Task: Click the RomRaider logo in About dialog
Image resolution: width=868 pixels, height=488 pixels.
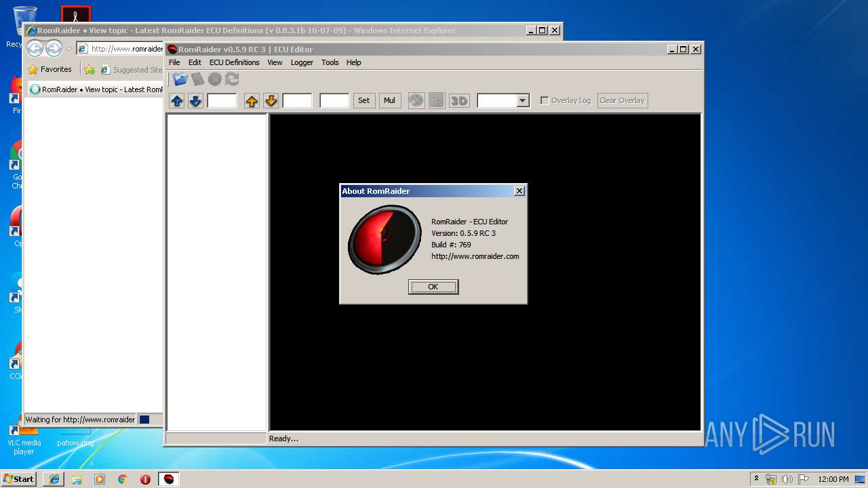Action: pyautogui.click(x=384, y=239)
